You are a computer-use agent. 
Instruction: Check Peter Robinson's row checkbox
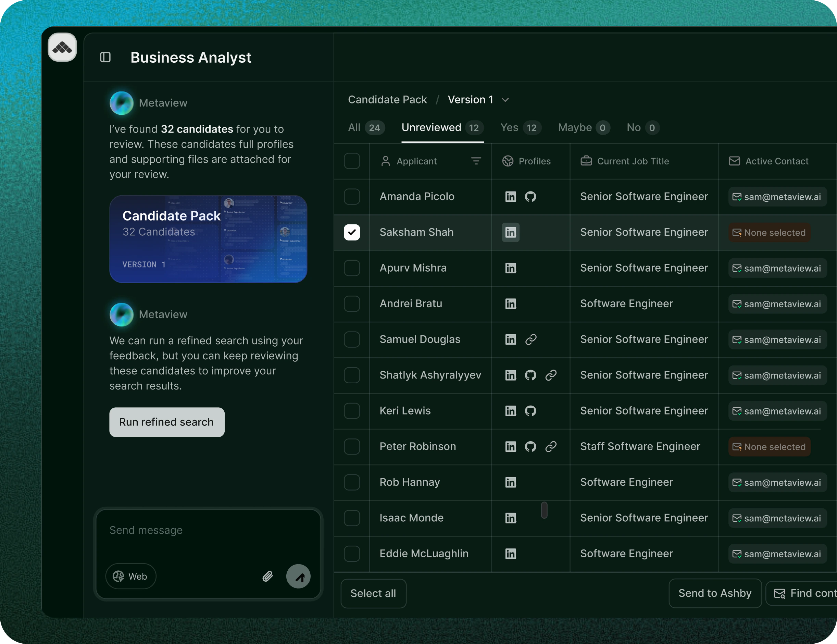[352, 447]
